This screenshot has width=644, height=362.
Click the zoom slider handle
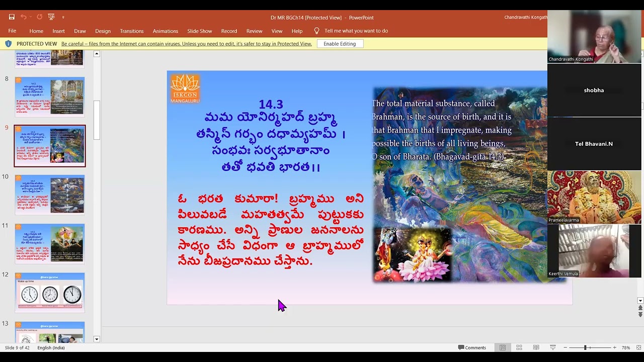(585, 347)
